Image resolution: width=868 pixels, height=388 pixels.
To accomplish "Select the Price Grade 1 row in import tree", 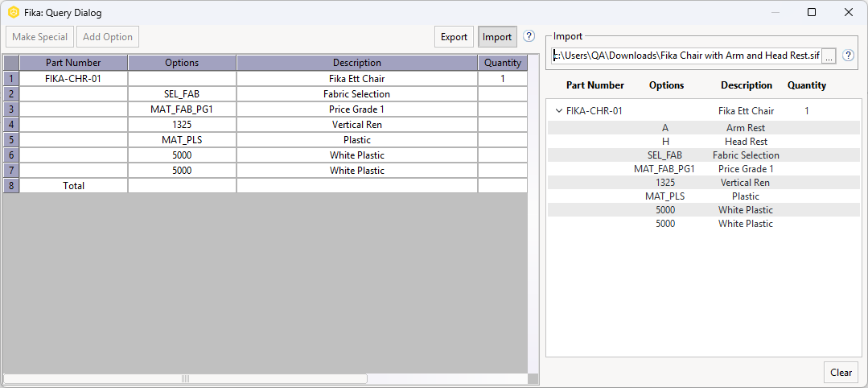I will click(704, 169).
